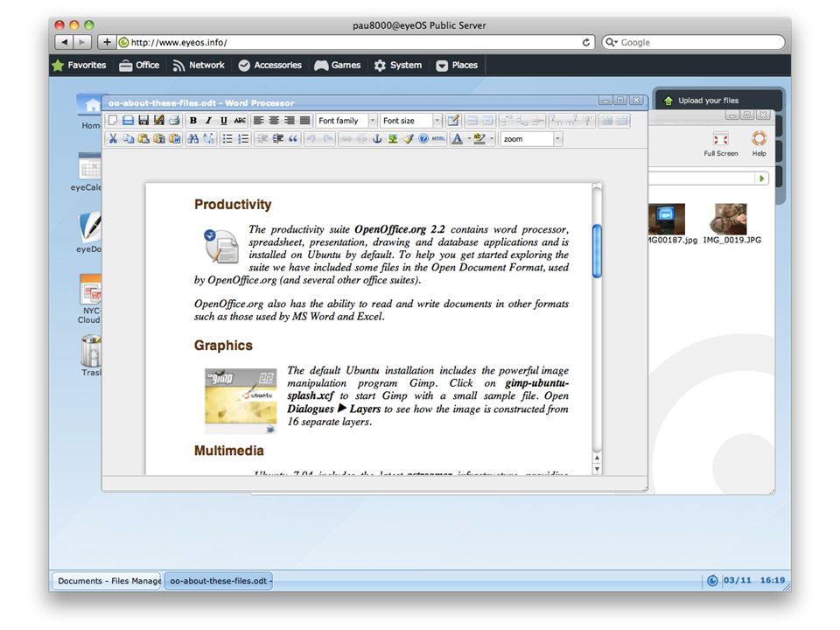Decrease indent with outdent icon
The height and width of the screenshot is (630, 840).
click(262, 139)
